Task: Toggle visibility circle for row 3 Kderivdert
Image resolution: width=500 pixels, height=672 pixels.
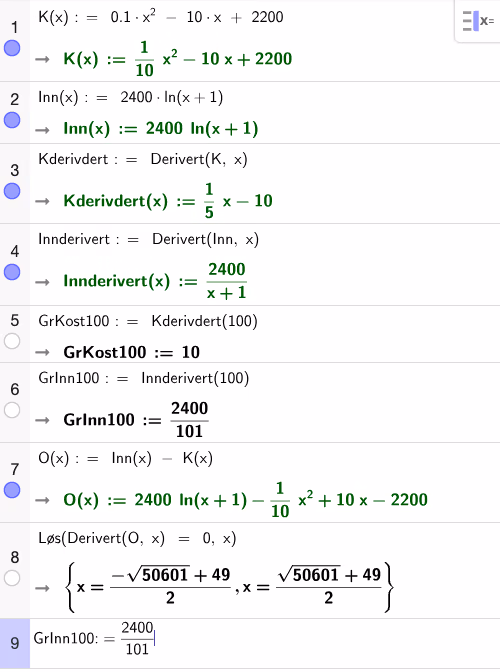Action: tap(12, 191)
